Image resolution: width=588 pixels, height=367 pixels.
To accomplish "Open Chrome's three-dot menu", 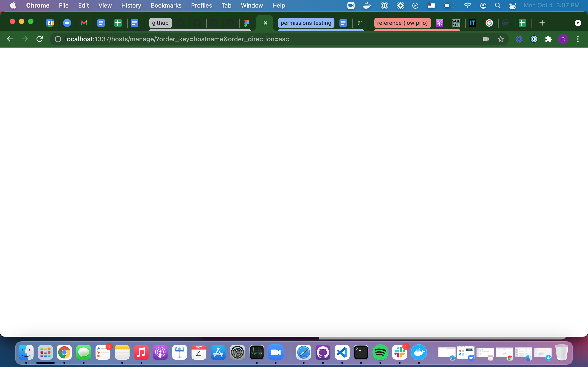I will (x=578, y=39).
